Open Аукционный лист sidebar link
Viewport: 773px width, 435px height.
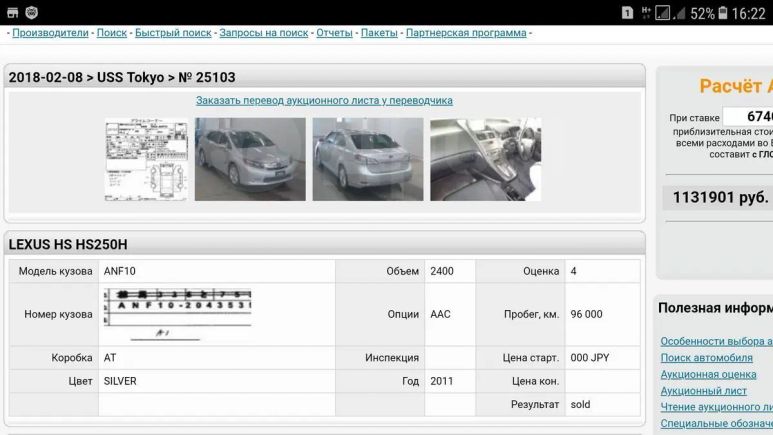click(x=703, y=391)
